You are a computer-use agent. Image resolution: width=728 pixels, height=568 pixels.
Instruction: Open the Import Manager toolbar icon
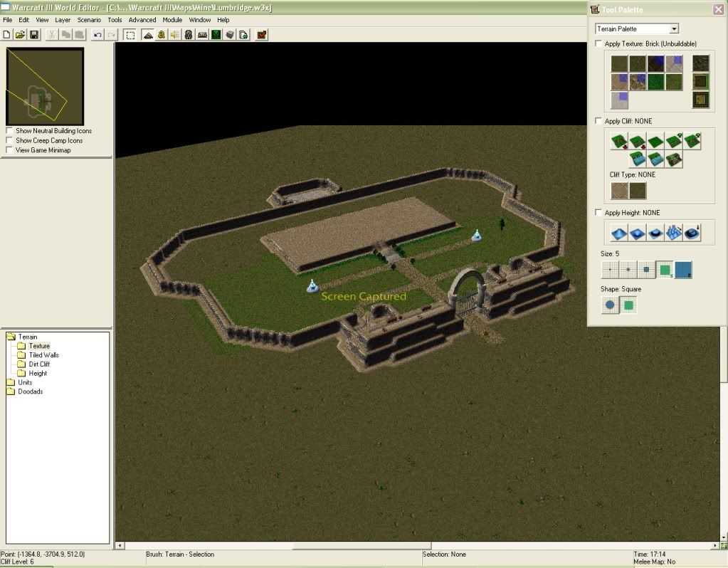pos(244,35)
